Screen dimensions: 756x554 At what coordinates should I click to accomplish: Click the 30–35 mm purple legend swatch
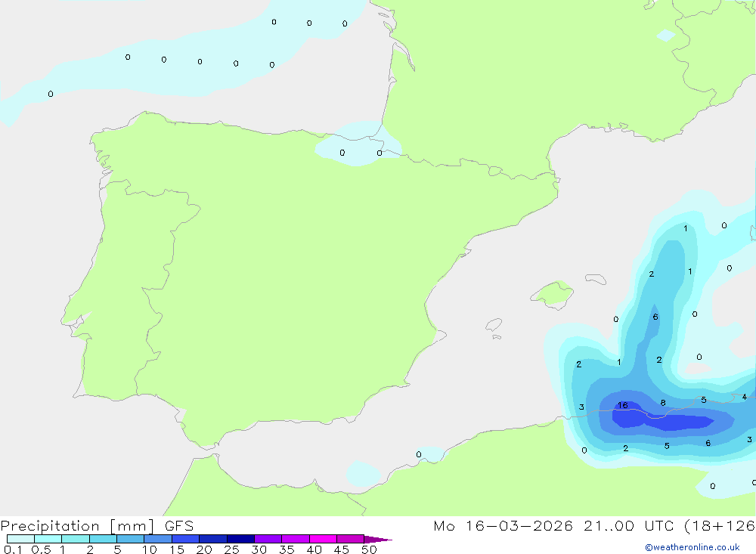(x=268, y=539)
